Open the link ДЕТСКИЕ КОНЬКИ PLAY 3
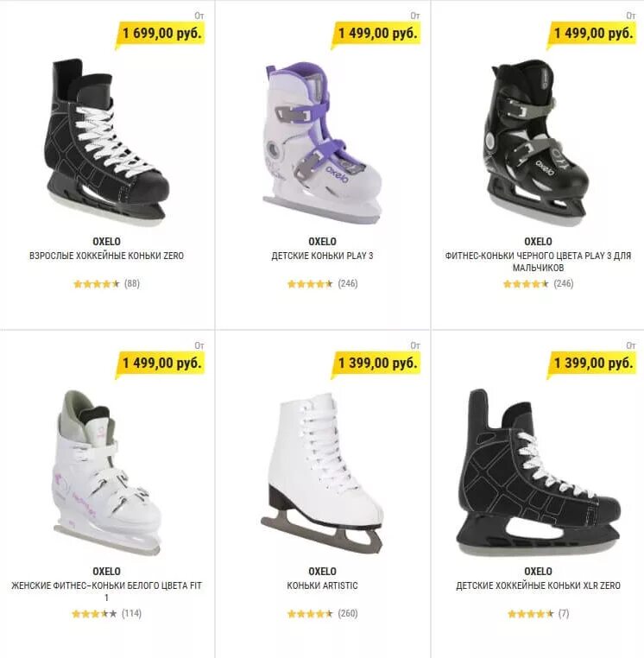Image resolution: width=644 pixels, height=658 pixels. click(x=322, y=256)
